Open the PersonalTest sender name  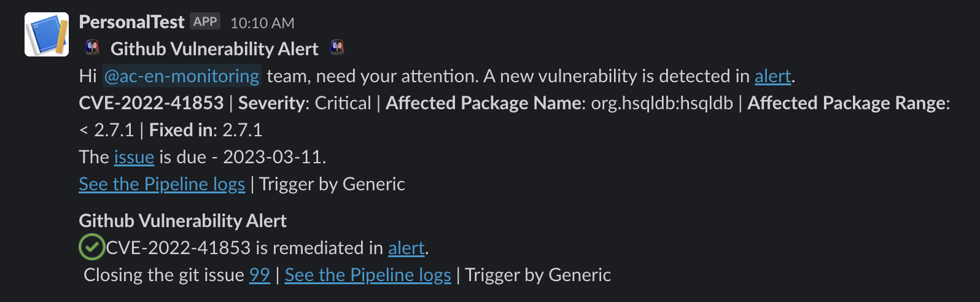(131, 22)
